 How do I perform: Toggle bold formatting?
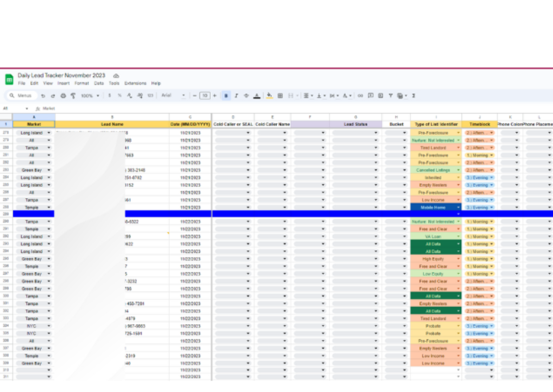[226, 96]
